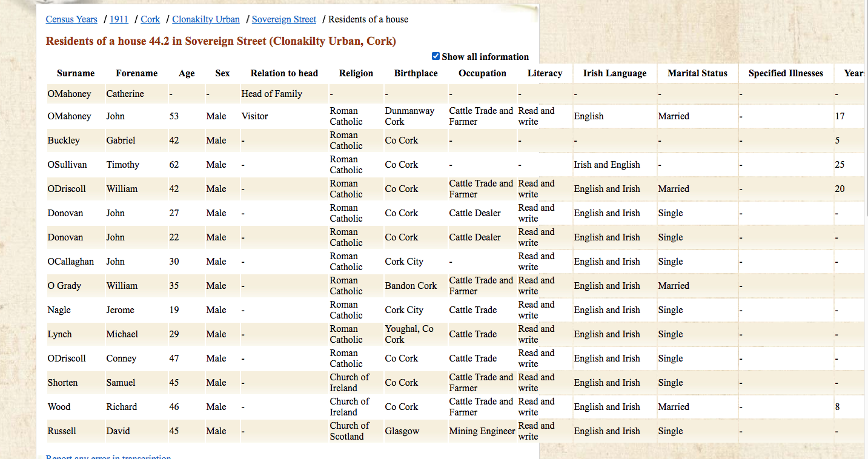Click the Specified Illnesses column header
This screenshot has width=868, height=459.
(786, 73)
